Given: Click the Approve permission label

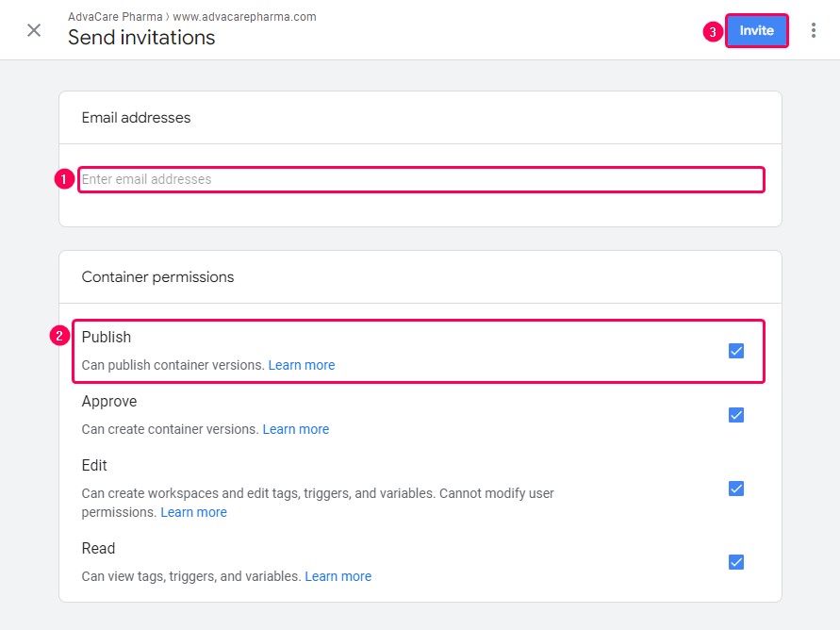Looking at the screenshot, I should (x=109, y=401).
